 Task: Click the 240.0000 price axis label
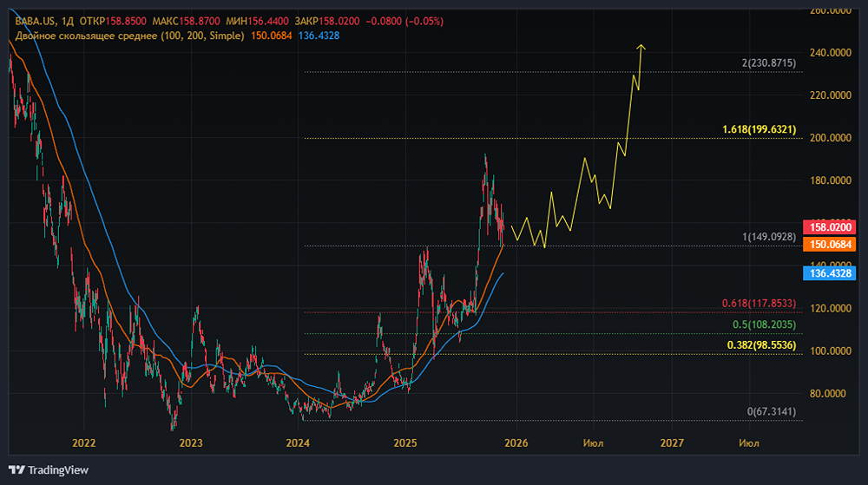(x=831, y=53)
